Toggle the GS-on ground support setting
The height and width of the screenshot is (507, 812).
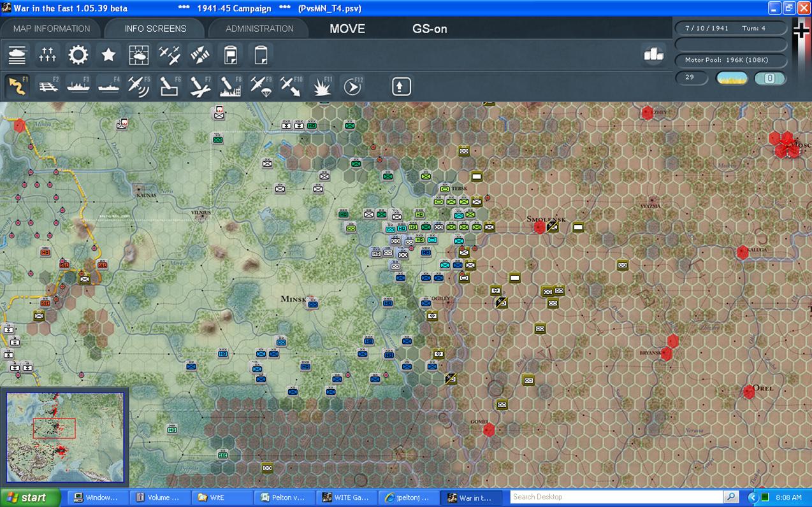(x=430, y=29)
